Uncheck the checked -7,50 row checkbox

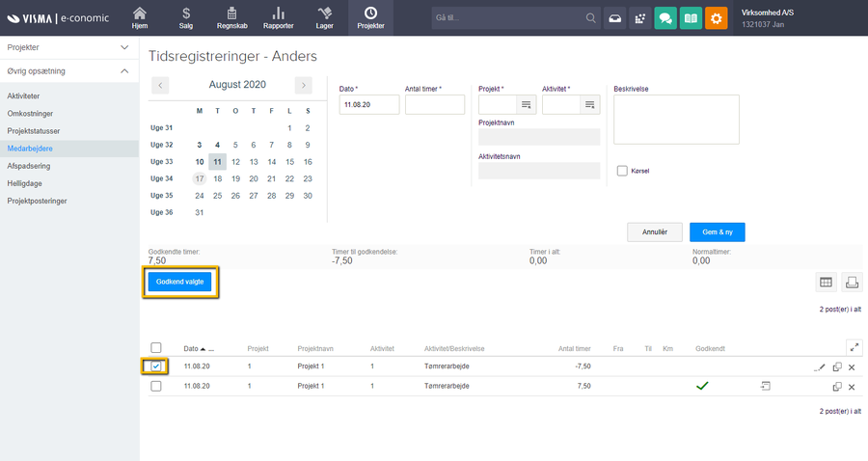pos(156,366)
